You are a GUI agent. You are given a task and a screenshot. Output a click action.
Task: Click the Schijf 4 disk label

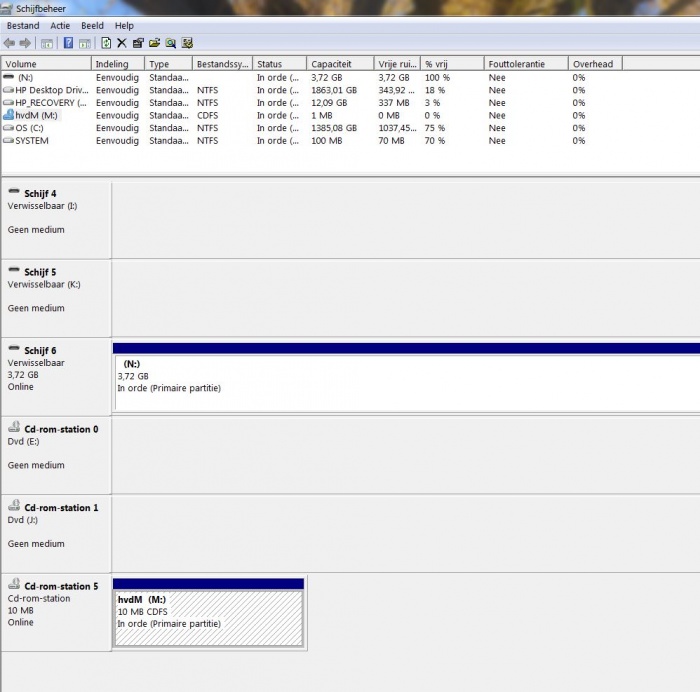coord(40,193)
